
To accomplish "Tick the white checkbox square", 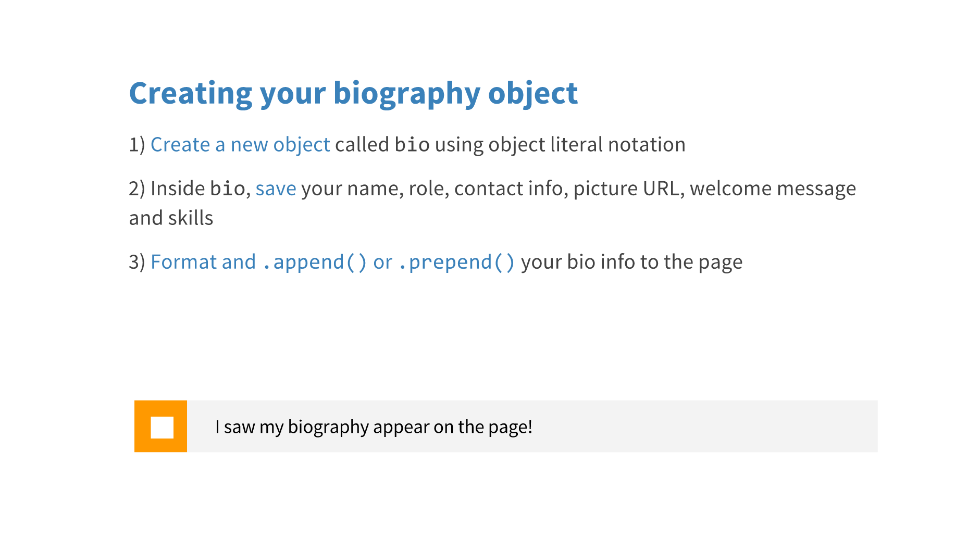I will tap(162, 428).
